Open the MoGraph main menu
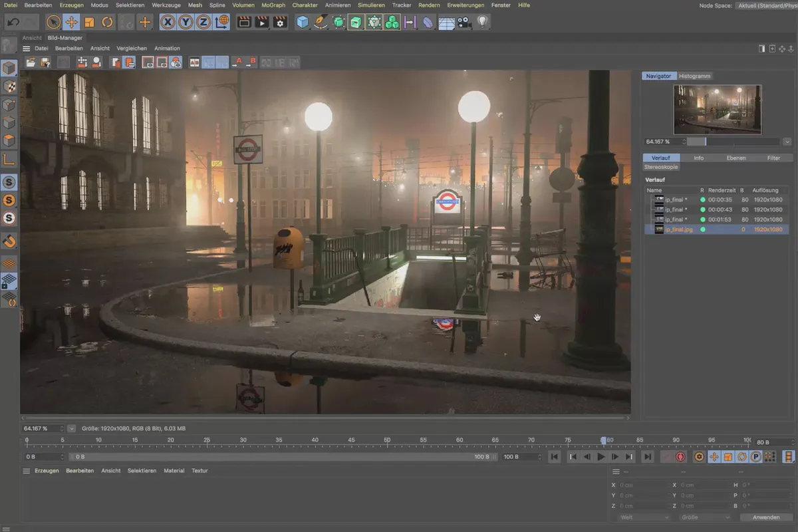Viewport: 798px width, 532px height. click(x=273, y=5)
